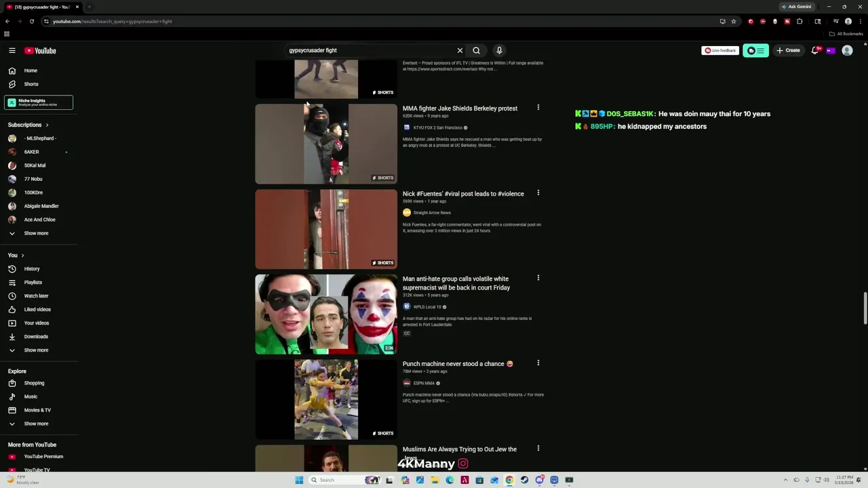Open the Straight Arrow News channel avatar
Screen dimensions: 868x488
tap(407, 213)
